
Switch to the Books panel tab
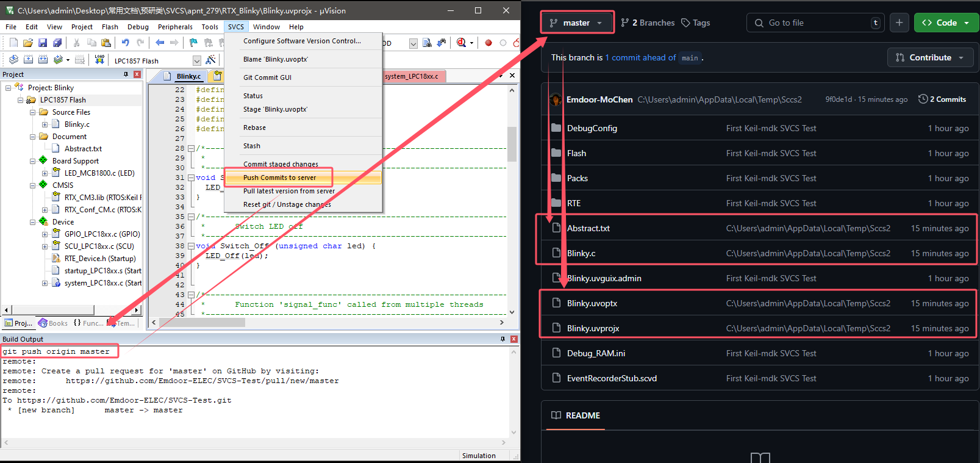pos(53,323)
